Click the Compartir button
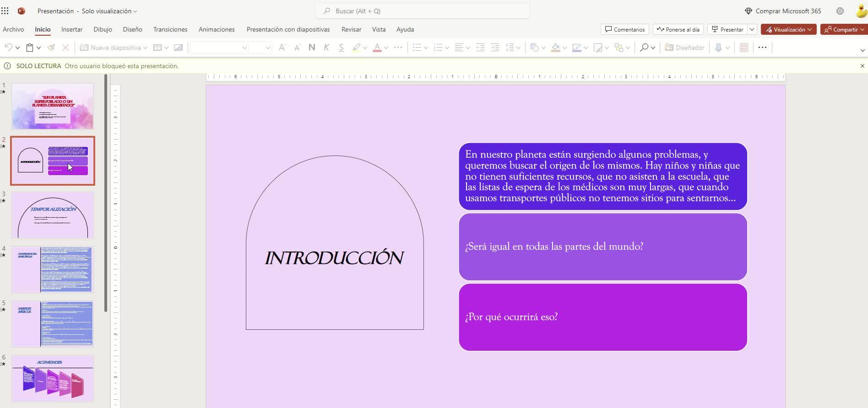The image size is (868, 408). point(843,30)
